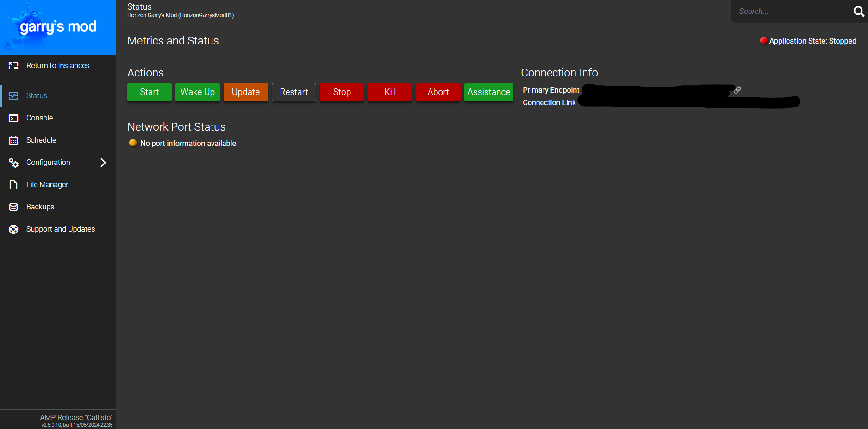This screenshot has width=868, height=429.
Task: Go to Return to Instances
Action: 58,66
